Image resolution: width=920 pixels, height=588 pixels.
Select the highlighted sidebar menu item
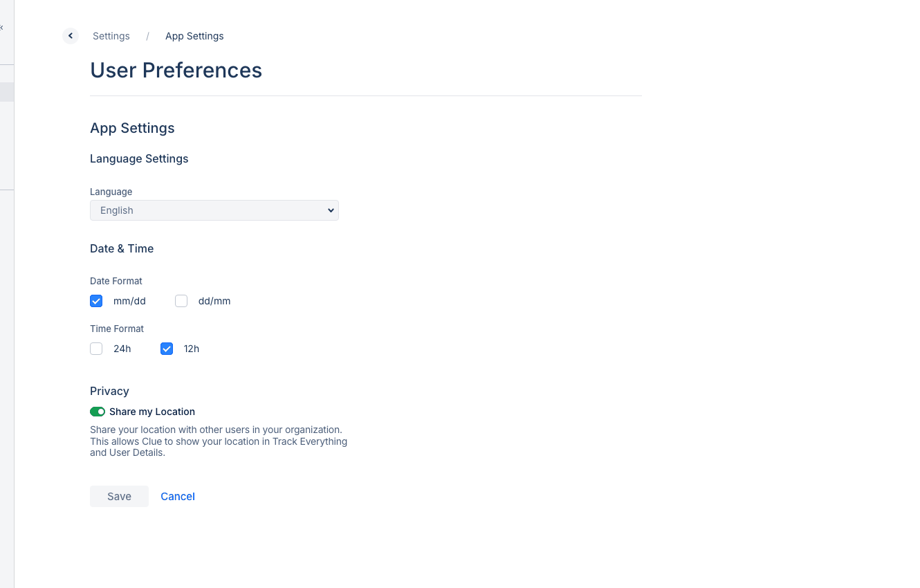pyautogui.click(x=7, y=91)
